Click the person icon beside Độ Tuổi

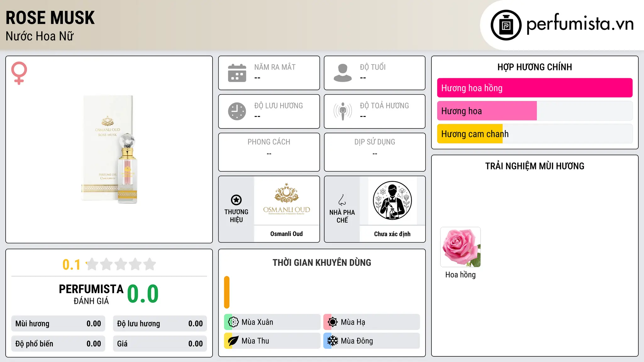click(x=343, y=73)
